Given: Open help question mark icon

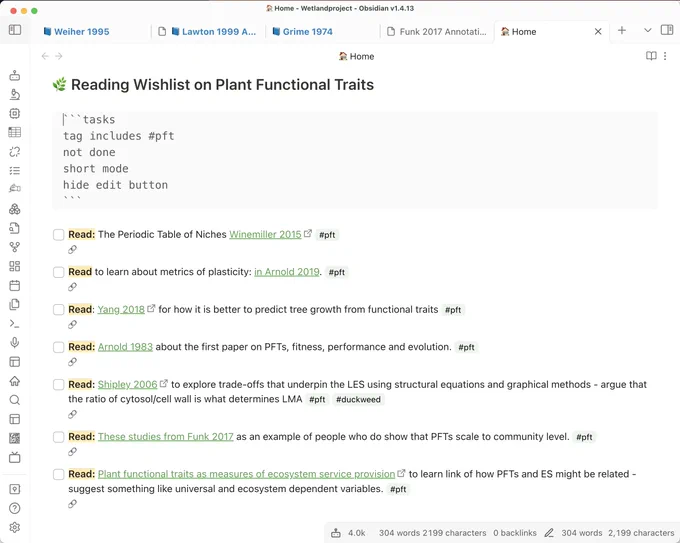Looking at the screenshot, I should pyautogui.click(x=15, y=508).
